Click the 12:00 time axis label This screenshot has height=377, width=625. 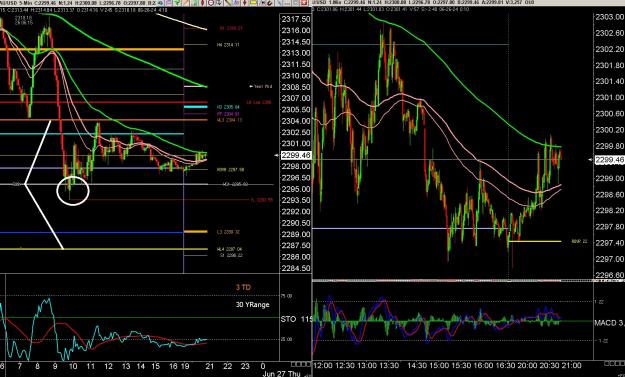pyautogui.click(x=323, y=365)
